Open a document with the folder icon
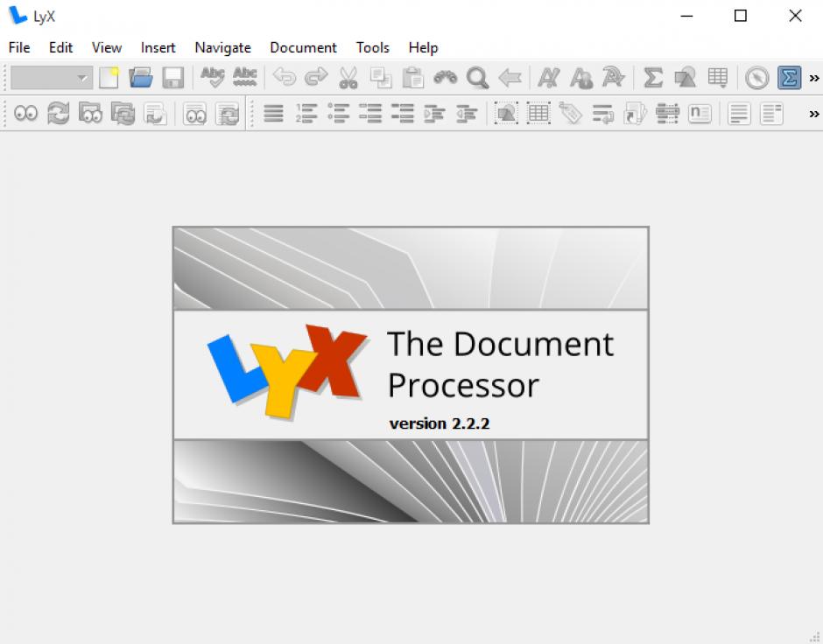This screenshot has width=823, height=644. [x=141, y=78]
